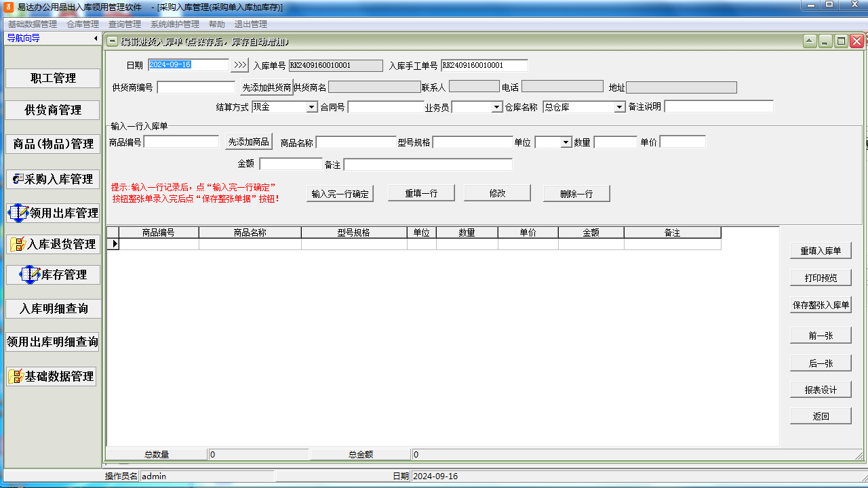Open 入库退货管理 sidebar icon button

point(53,244)
